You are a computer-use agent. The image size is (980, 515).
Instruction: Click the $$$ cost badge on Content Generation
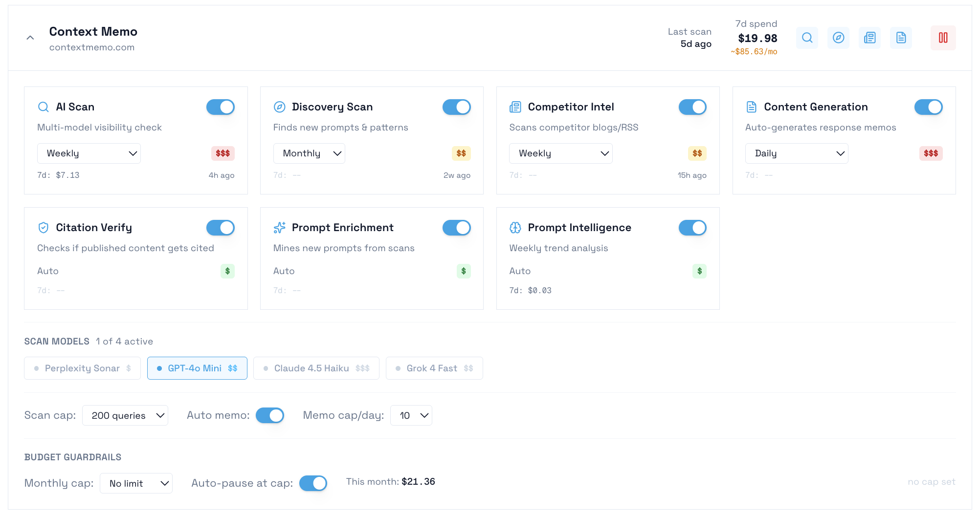point(931,153)
